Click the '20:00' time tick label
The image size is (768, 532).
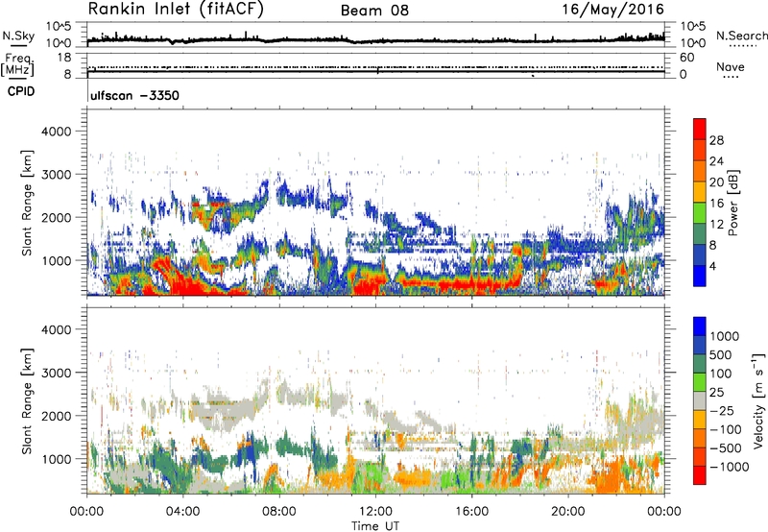coord(567,512)
